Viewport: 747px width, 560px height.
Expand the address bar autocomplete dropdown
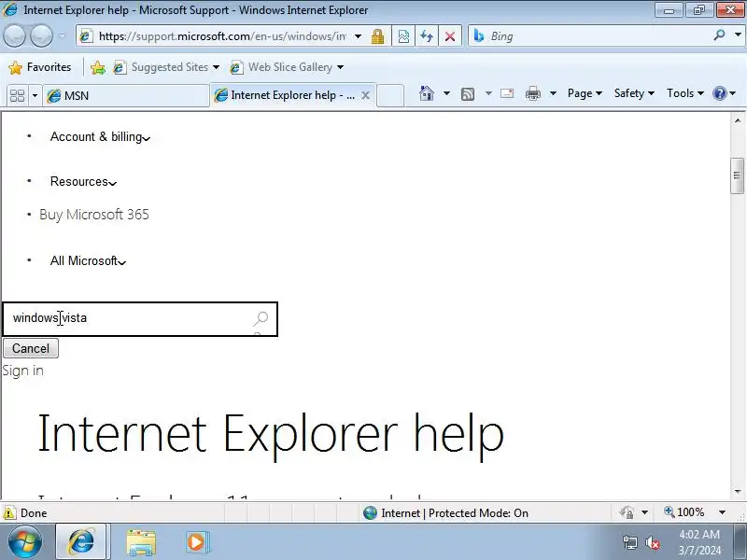(x=359, y=36)
